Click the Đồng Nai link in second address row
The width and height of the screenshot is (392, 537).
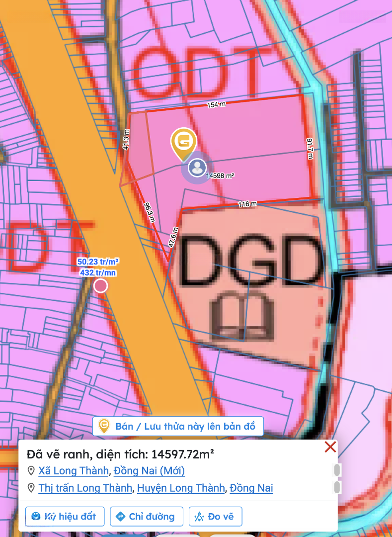[251, 488]
